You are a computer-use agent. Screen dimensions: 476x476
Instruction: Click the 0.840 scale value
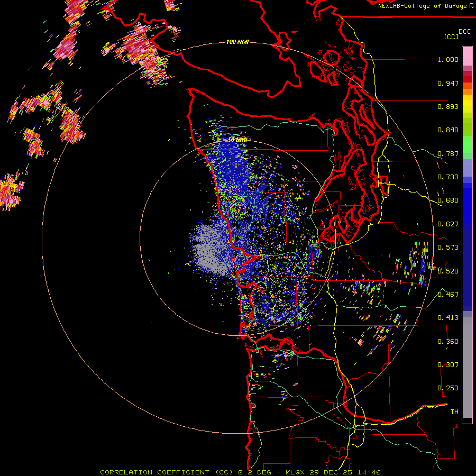point(448,130)
